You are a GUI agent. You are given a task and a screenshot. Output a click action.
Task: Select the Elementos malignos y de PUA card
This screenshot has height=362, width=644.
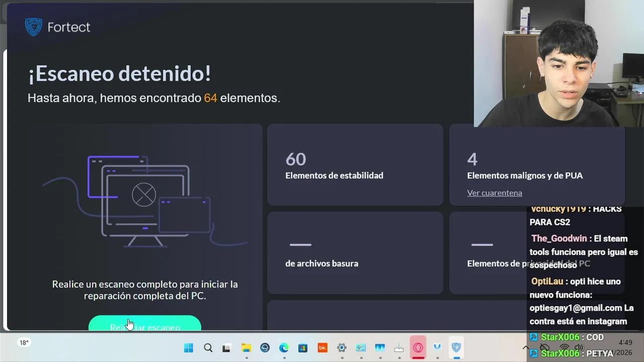(x=537, y=165)
